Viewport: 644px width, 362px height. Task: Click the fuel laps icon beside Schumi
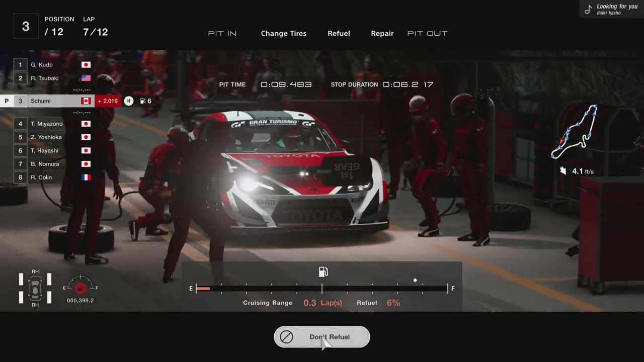pyautogui.click(x=143, y=101)
